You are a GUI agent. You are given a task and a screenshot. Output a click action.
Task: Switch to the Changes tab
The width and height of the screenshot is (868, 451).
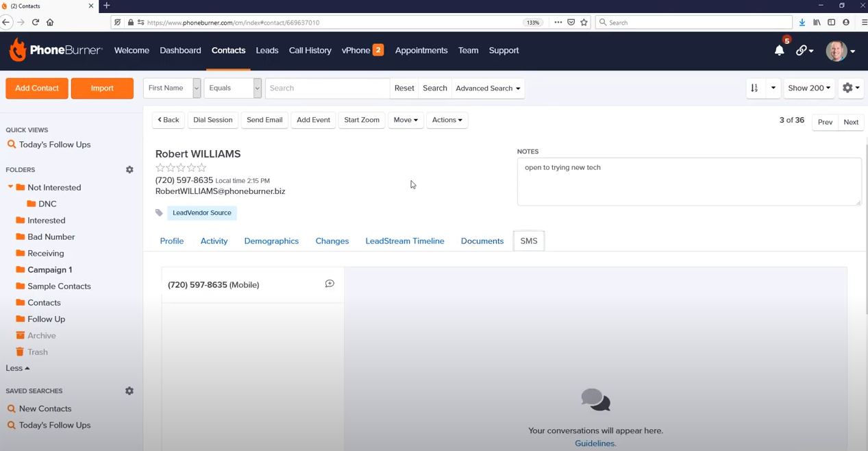(x=332, y=241)
